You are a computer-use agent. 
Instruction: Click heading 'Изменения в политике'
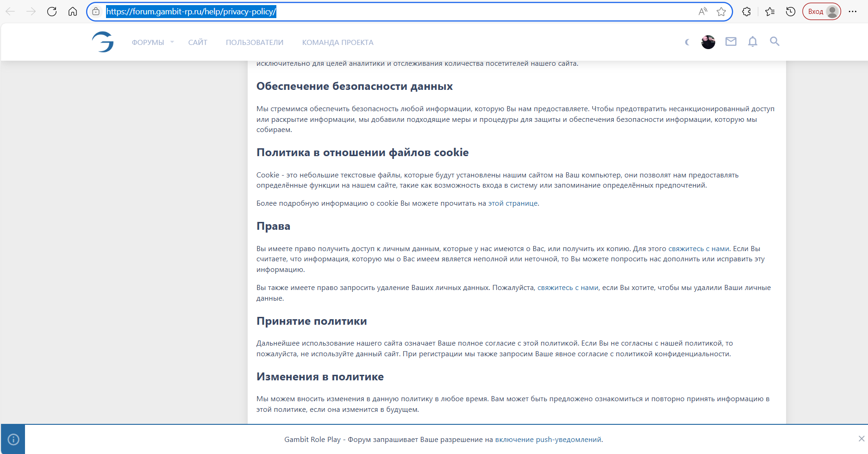pos(320,377)
